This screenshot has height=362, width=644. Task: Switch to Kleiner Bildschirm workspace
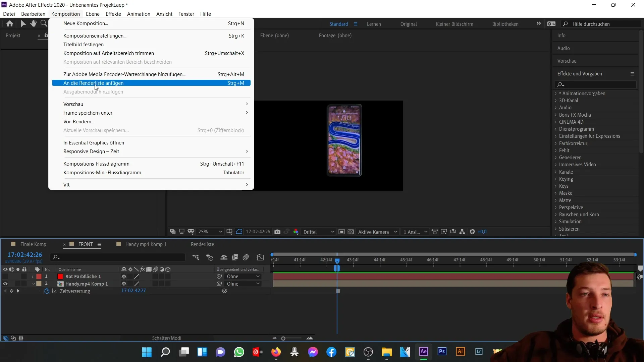click(x=454, y=24)
